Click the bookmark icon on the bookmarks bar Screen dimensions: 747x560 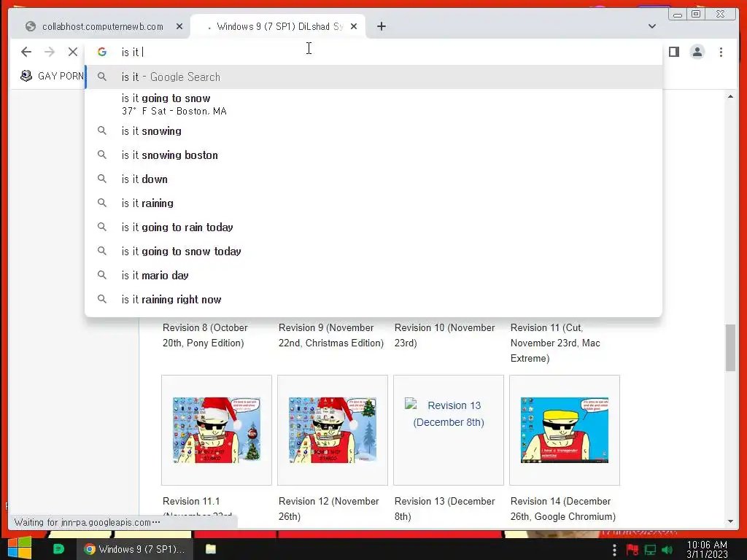coord(26,76)
